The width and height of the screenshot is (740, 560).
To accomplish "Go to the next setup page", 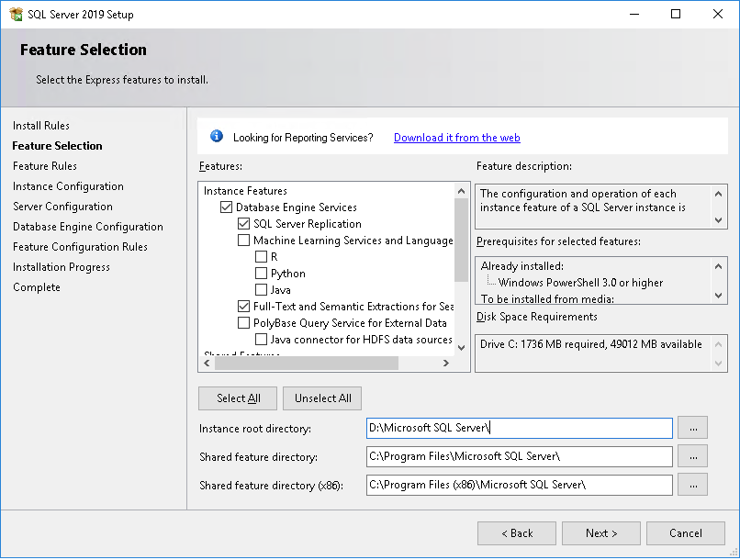I will pyautogui.click(x=600, y=533).
